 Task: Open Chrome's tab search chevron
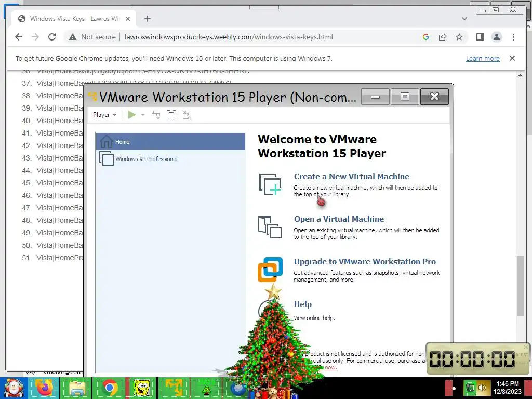pos(464,19)
